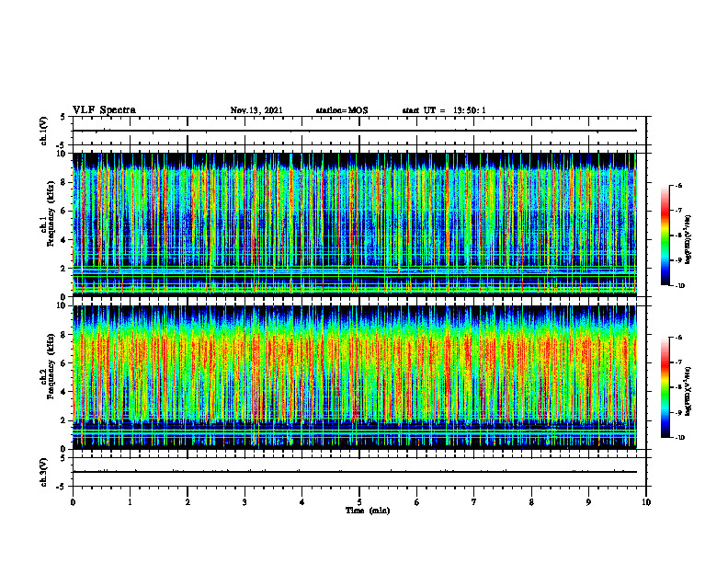This screenshot has width=728, height=563.
Task: Click time axis tick label "7"
Action: click(x=474, y=502)
